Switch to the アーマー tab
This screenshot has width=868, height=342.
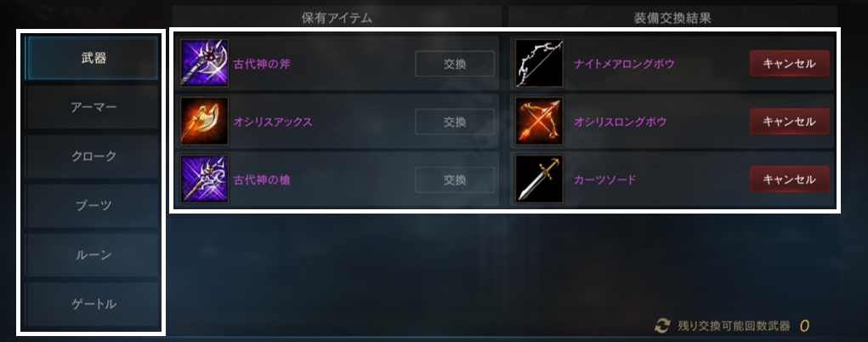tap(93, 107)
